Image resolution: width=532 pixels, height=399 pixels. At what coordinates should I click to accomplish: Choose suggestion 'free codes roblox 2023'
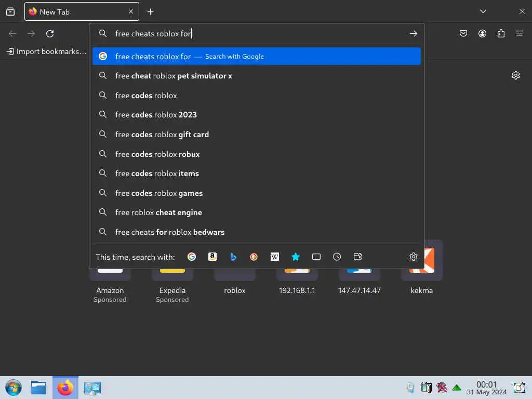(257, 115)
